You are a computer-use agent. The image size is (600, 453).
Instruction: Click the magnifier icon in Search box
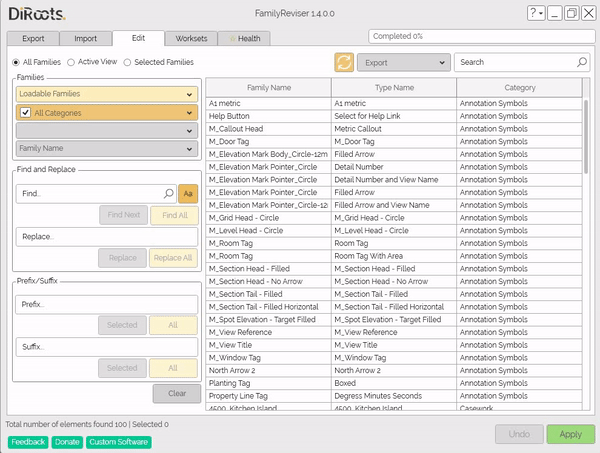[x=582, y=62]
